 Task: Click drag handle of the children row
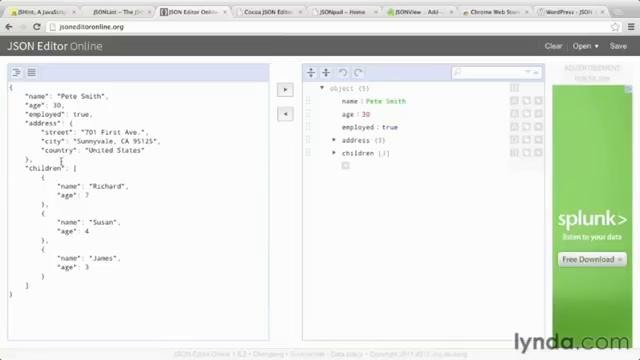click(308, 153)
